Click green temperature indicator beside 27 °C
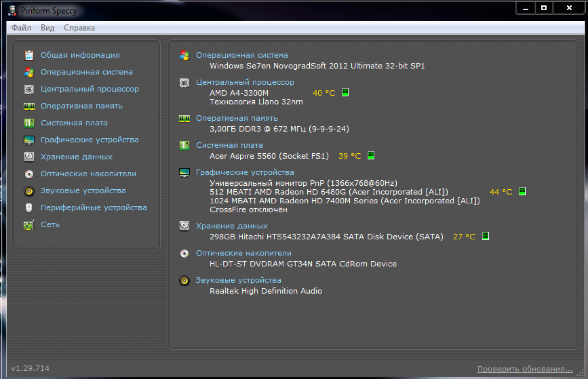Image resolution: width=588 pixels, height=379 pixels. tap(485, 236)
